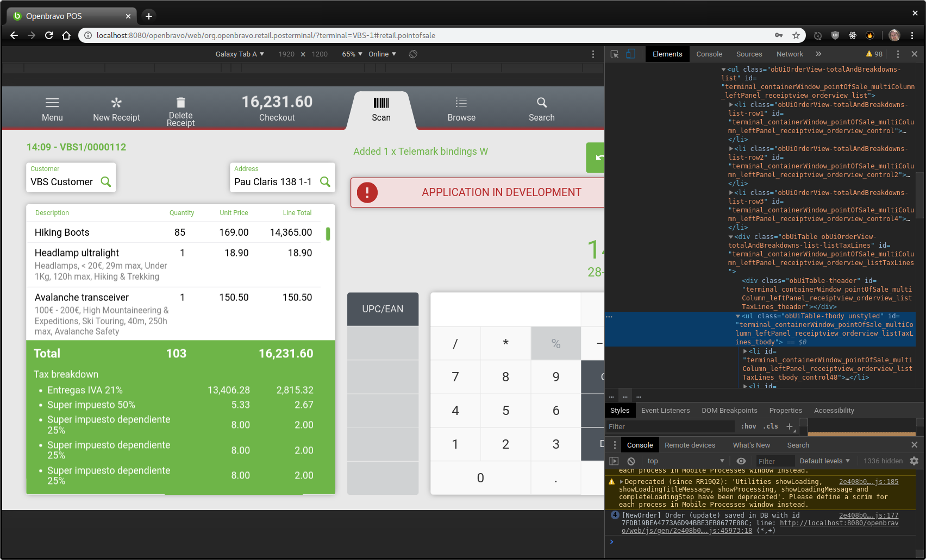Open the Remote devices drawer tab
Image resolution: width=926 pixels, height=560 pixels.
pyautogui.click(x=690, y=445)
